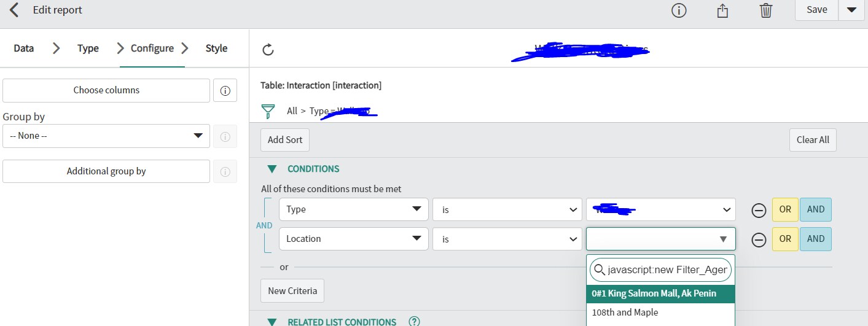Open the report information icon
Viewport: 868px width, 326px height.
click(x=678, y=10)
